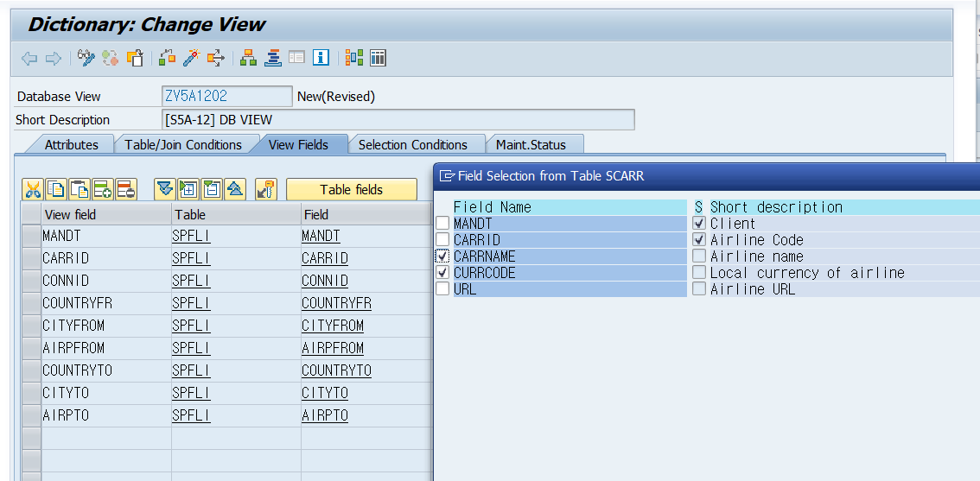
Task: Click the Insert row icon
Action: [103, 189]
